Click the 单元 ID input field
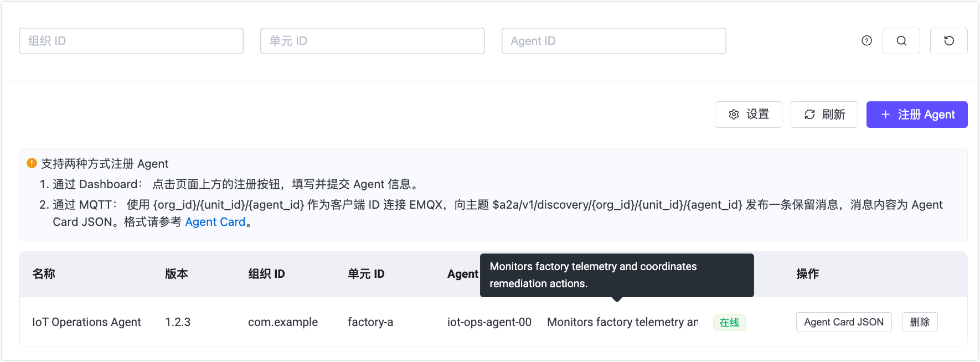 (x=372, y=40)
